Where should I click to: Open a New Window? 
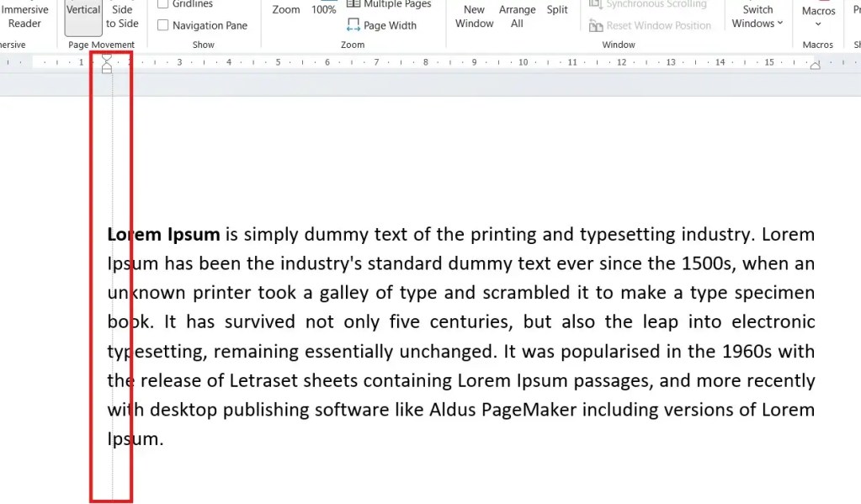pyautogui.click(x=474, y=16)
